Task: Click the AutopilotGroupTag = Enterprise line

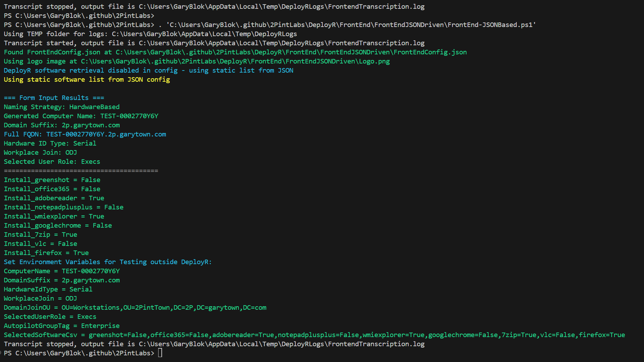Action: (x=62, y=326)
